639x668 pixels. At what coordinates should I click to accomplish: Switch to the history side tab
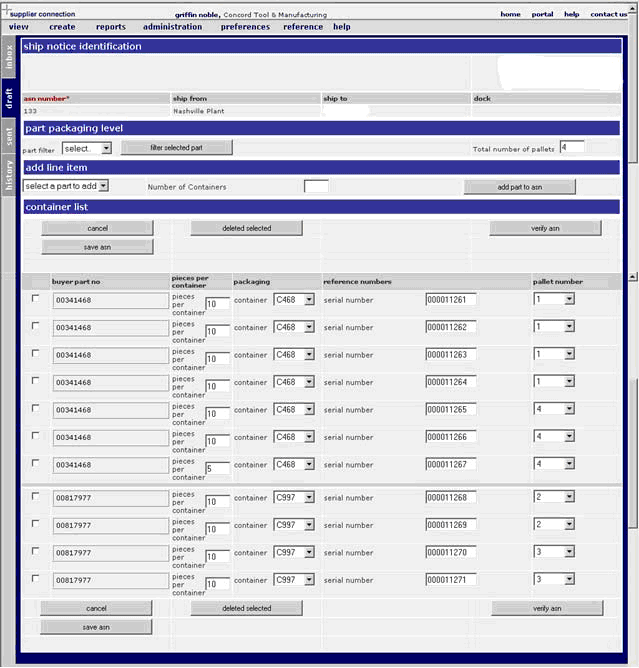point(9,175)
